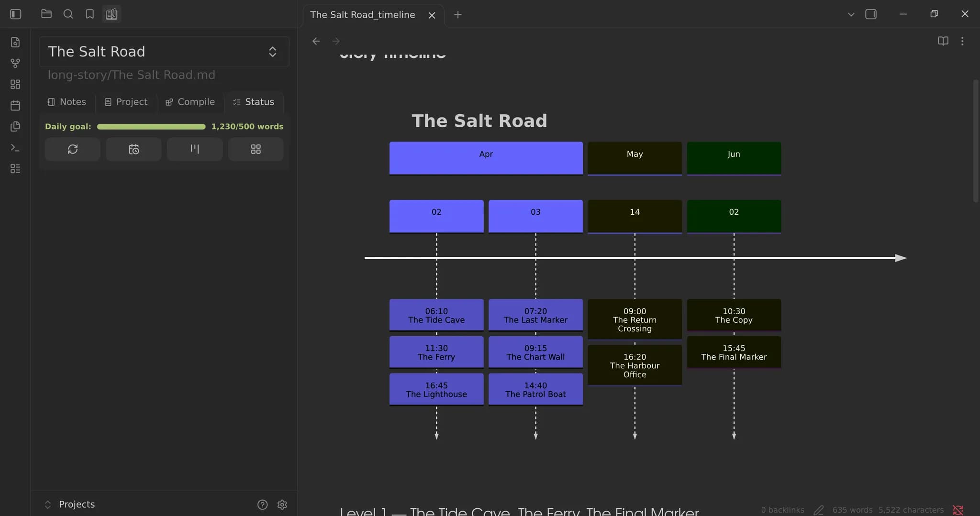Expand the Projects section chevron
This screenshot has width=980, height=516.
coord(48,505)
